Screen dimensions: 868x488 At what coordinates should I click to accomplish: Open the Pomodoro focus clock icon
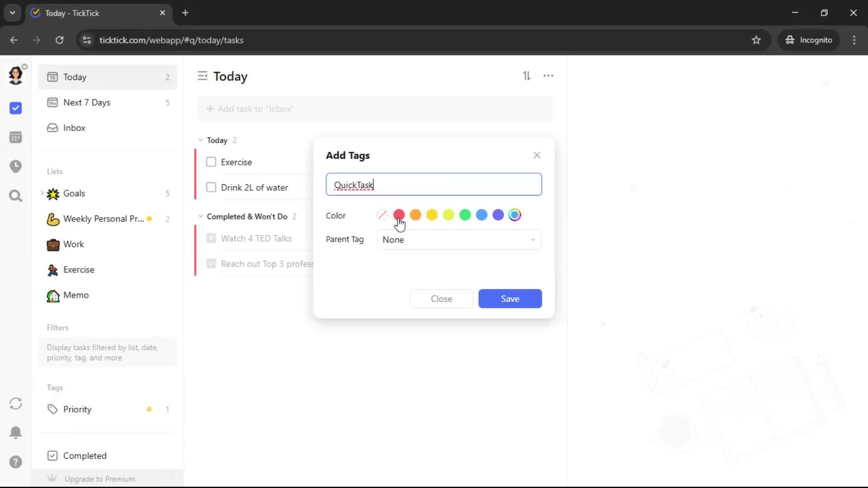pyautogui.click(x=15, y=166)
